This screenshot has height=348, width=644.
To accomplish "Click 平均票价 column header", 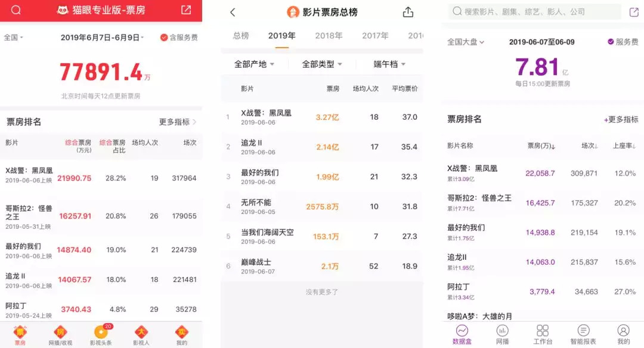I will tap(404, 89).
